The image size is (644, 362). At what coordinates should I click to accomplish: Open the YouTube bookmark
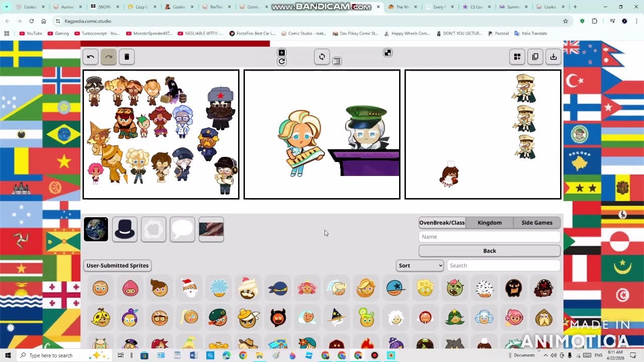[x=31, y=33]
